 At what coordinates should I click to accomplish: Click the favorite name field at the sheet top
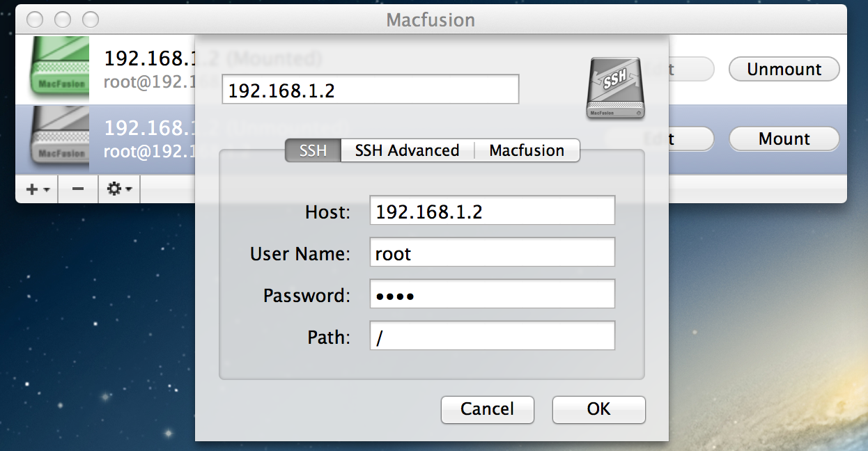point(371,90)
